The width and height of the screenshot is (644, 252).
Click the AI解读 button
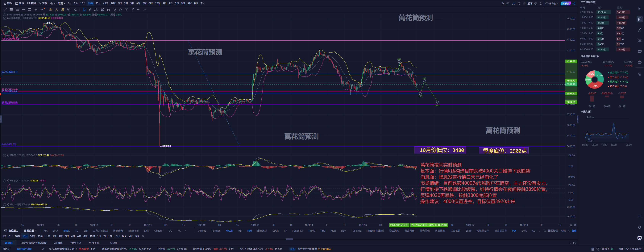(x=566, y=3)
